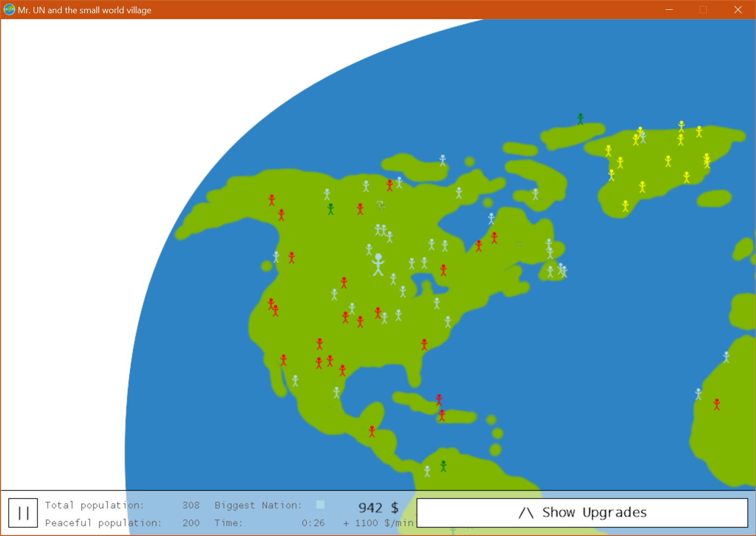The width and height of the screenshot is (756, 536).
Task: Click the "Peaceful population:" label
Action: pyautogui.click(x=103, y=523)
